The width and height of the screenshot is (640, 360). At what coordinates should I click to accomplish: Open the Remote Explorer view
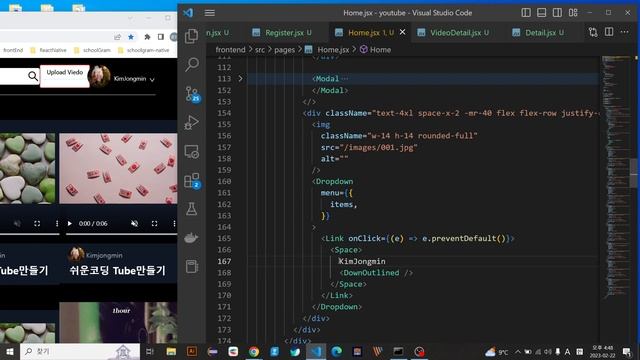[191, 151]
